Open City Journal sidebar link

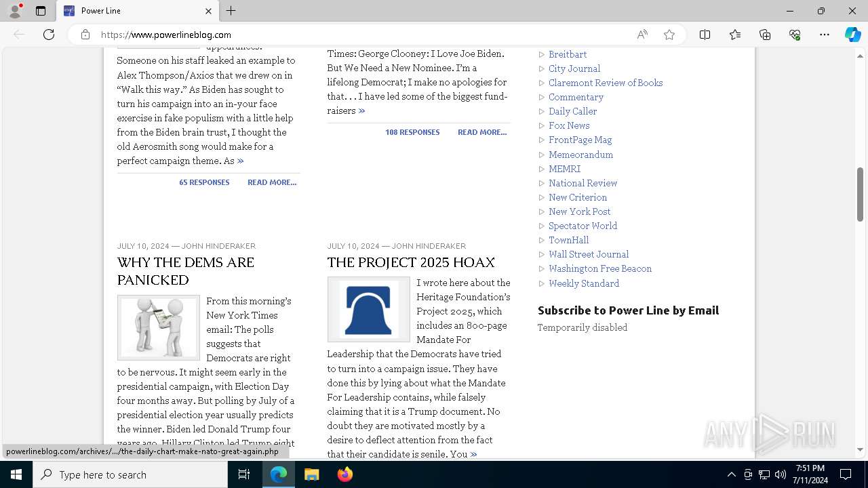click(574, 68)
